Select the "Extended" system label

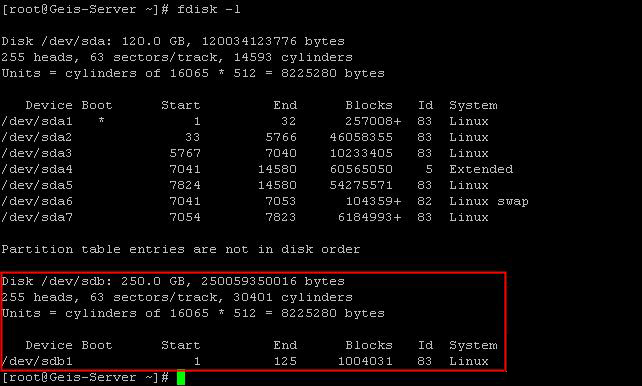pos(481,169)
